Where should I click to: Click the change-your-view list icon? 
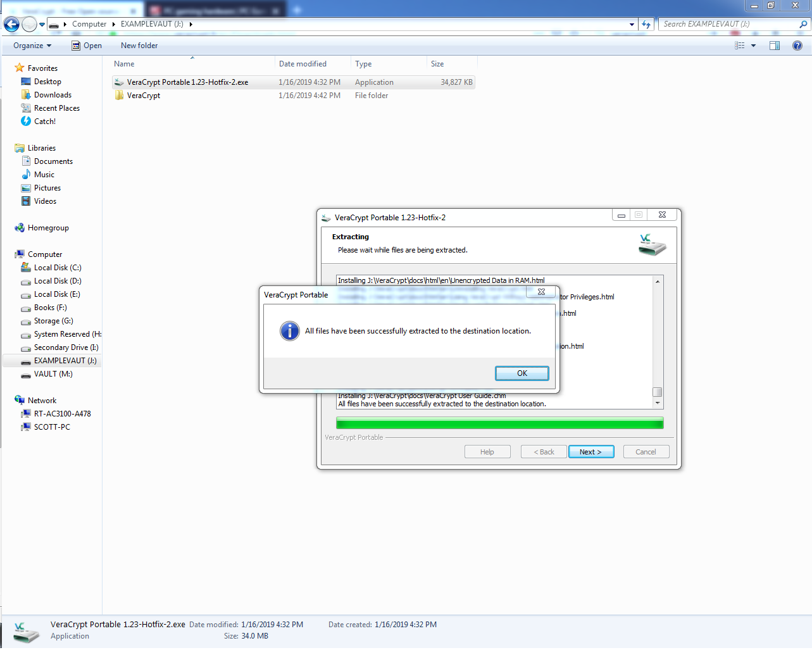pyautogui.click(x=739, y=45)
